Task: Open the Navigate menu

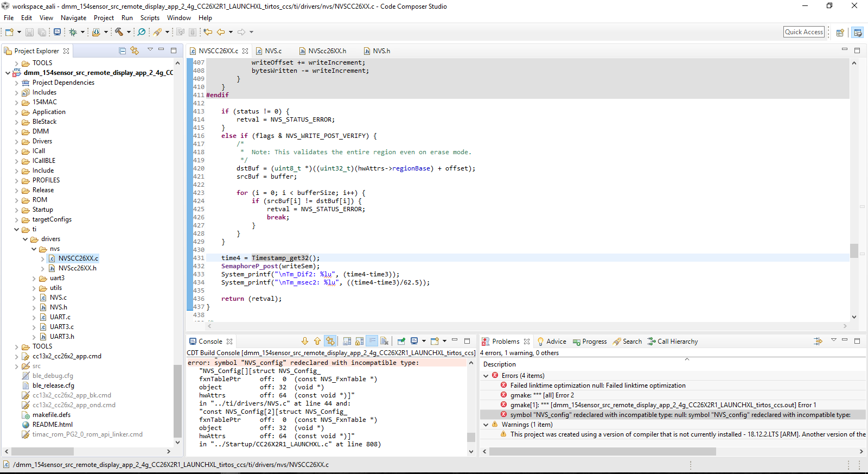Action: 73,18
